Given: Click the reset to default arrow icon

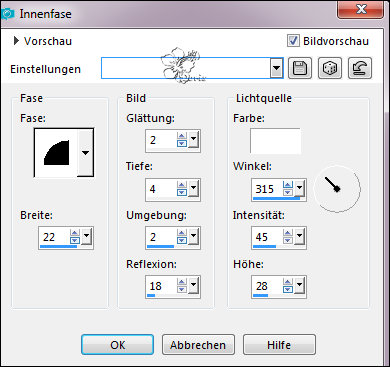Looking at the screenshot, I should [x=360, y=68].
